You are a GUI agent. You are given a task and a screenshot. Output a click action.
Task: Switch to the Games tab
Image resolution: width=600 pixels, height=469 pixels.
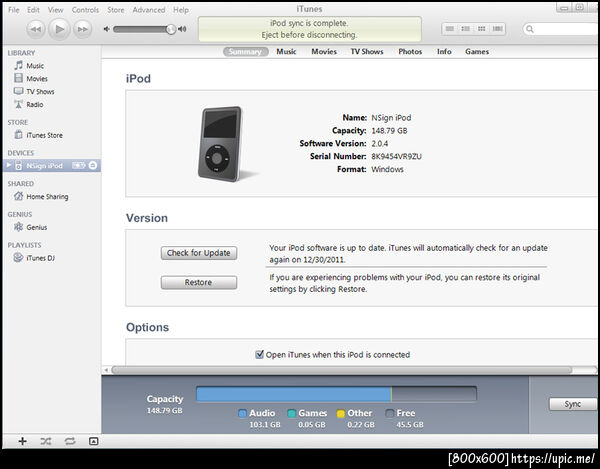pyautogui.click(x=477, y=52)
